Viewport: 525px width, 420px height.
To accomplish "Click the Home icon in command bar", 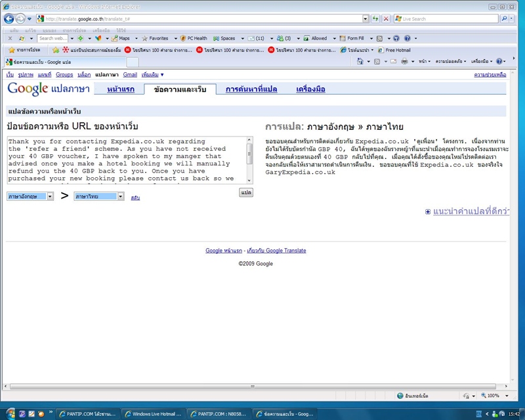I will click(360, 61).
